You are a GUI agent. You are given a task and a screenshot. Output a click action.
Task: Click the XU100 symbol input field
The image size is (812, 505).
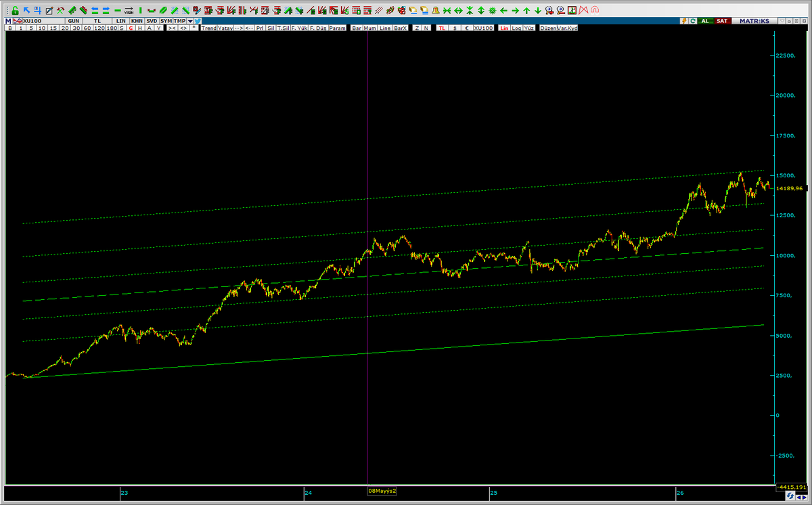tap(43, 21)
